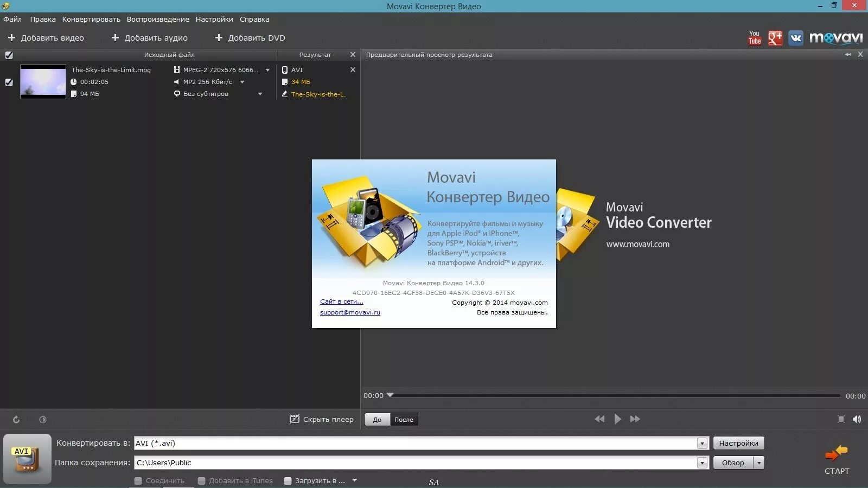Click Скрыть плеер button
Screen dimensions: 868x488
[322, 419]
